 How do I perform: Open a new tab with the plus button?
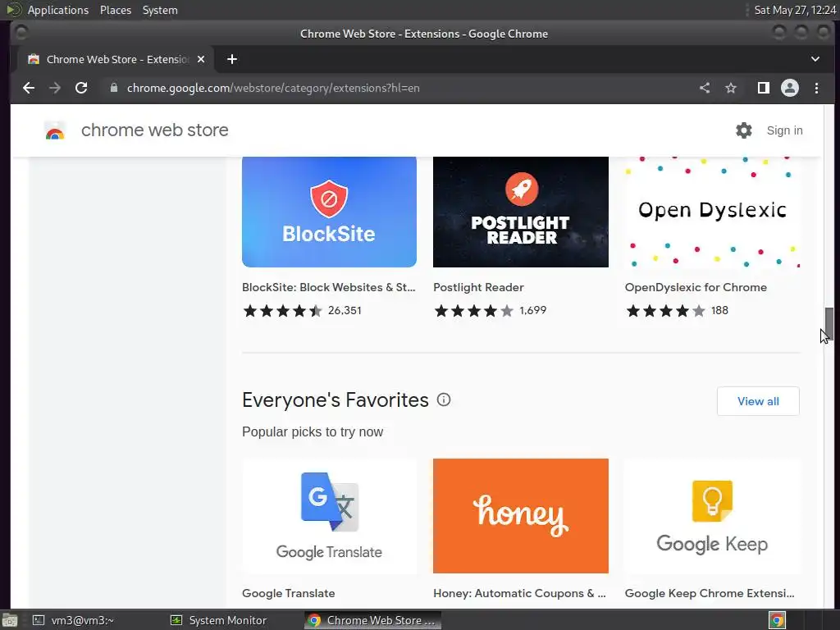coord(232,59)
